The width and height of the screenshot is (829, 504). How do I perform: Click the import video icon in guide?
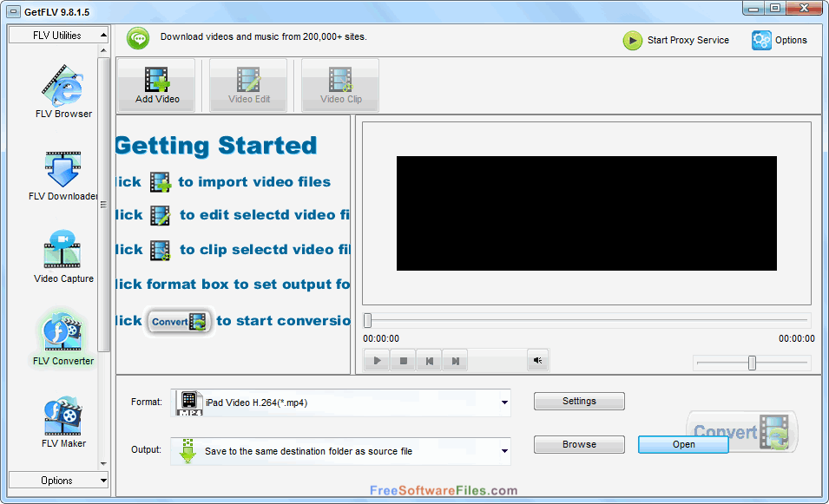coord(161,182)
